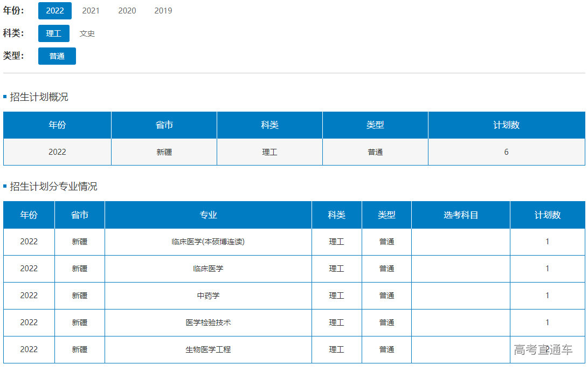Image resolution: width=588 pixels, height=371 pixels.
Task: Click the 招生计划分专业情况 section heading
Action: [x=53, y=187]
